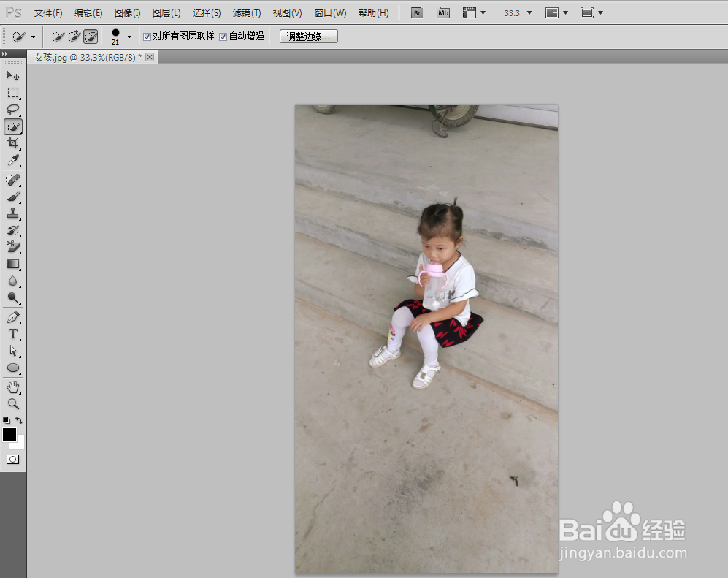Switch to the 女孩.jpg document tab
The width and height of the screenshot is (728, 578).
tap(88, 58)
